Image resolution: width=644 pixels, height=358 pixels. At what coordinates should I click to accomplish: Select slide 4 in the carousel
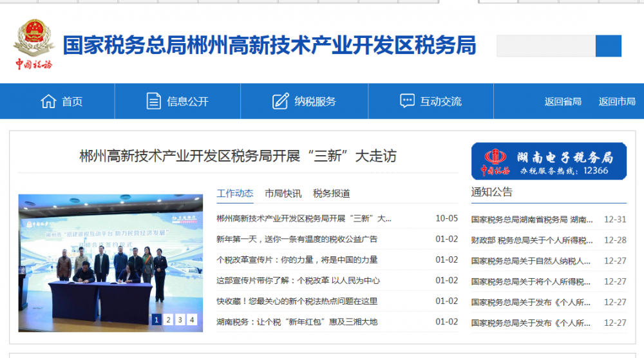point(192,319)
